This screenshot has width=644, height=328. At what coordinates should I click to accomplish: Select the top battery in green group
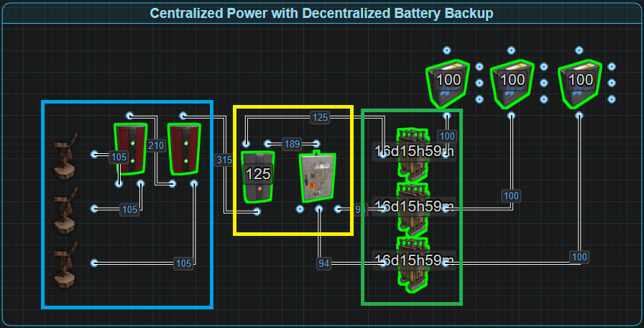click(412, 153)
